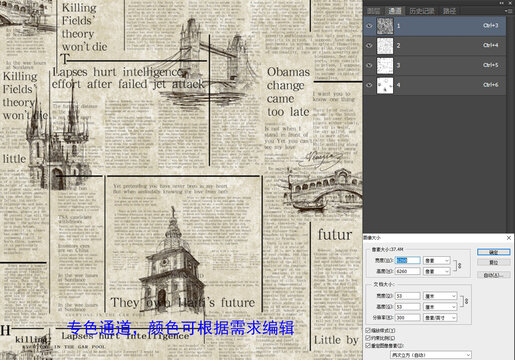
Task: Close the Channels panel group
Action: click(510, 3)
